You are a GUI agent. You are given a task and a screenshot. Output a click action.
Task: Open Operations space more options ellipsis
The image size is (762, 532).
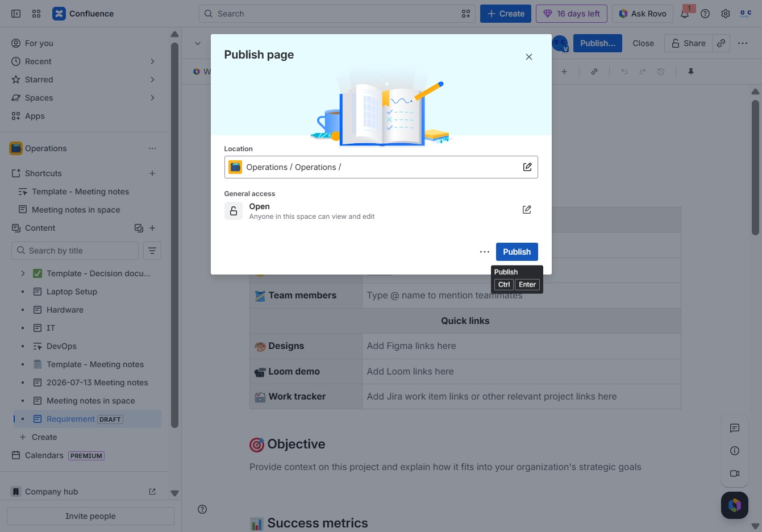[152, 148]
